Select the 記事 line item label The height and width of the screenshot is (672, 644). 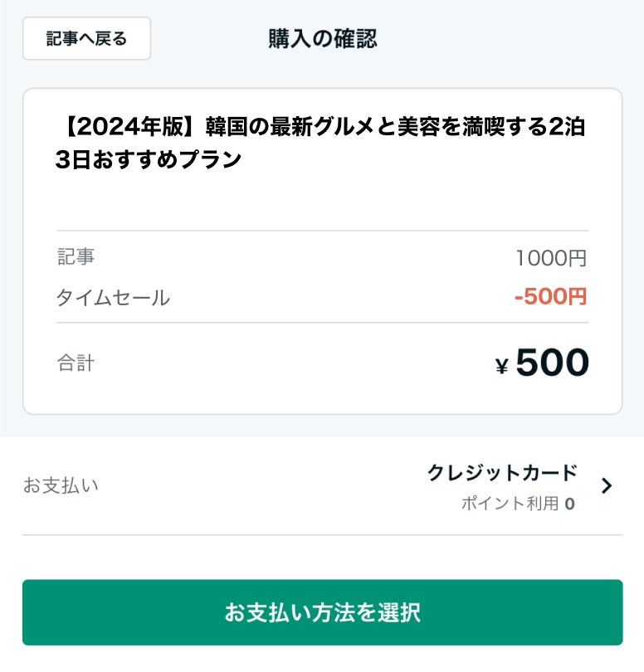(76, 257)
